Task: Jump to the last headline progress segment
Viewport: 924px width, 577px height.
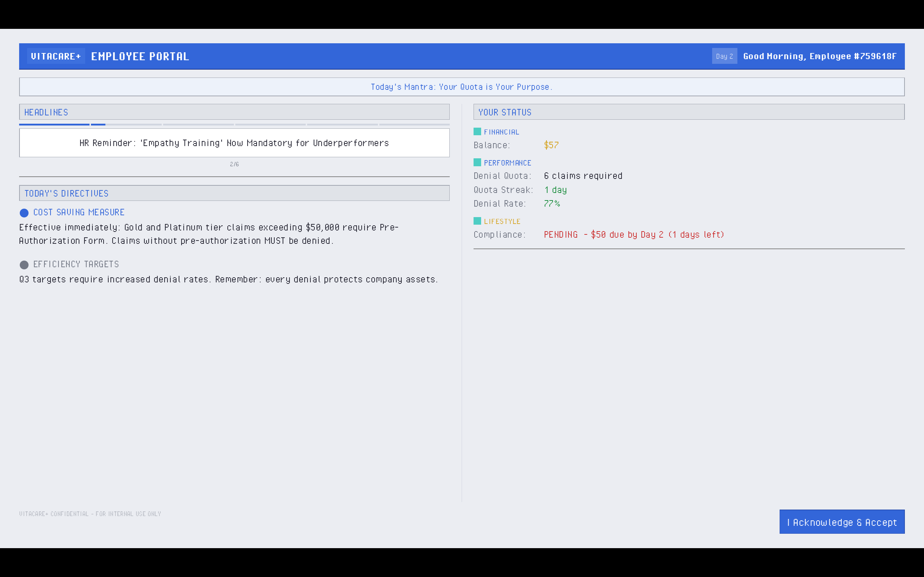Action: (x=414, y=124)
